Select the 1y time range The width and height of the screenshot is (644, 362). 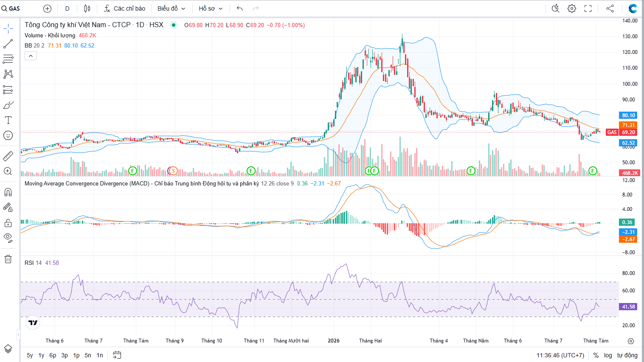coord(41,355)
